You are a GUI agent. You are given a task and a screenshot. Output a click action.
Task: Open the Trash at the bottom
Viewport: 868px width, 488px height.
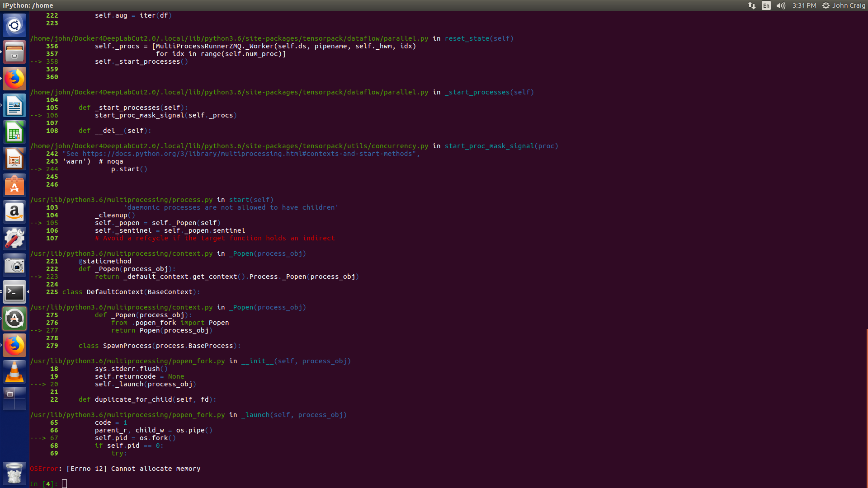[x=14, y=473]
